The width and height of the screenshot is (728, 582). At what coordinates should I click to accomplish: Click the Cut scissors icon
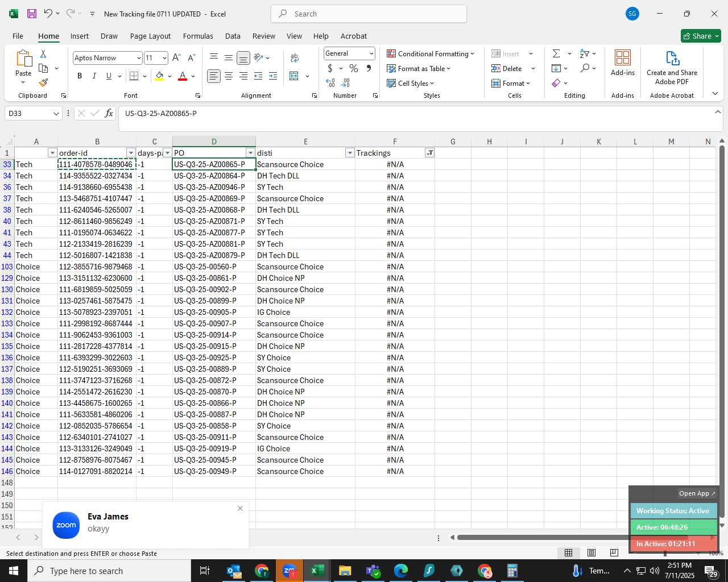coord(43,53)
